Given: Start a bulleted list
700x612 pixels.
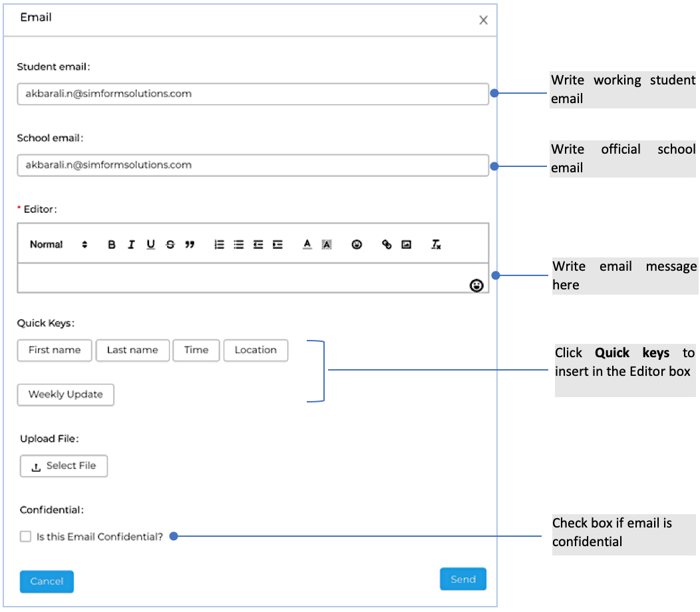Looking at the screenshot, I should coord(239,245).
